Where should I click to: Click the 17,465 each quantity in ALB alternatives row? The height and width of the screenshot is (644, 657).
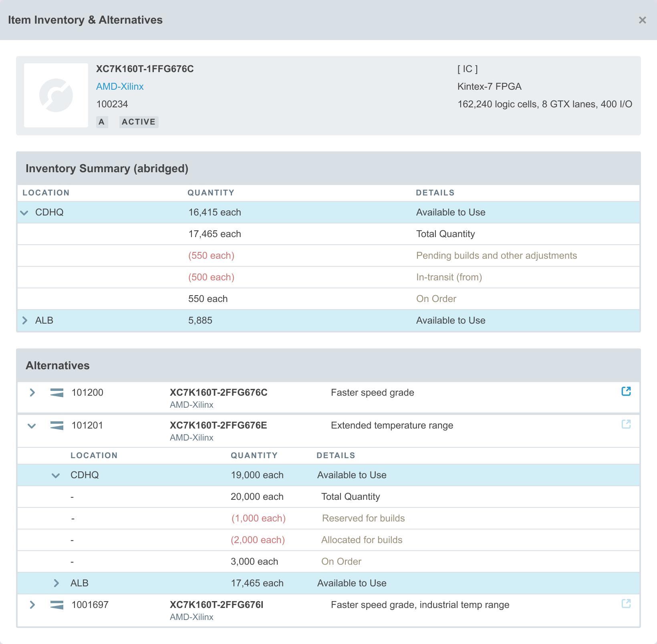click(257, 583)
